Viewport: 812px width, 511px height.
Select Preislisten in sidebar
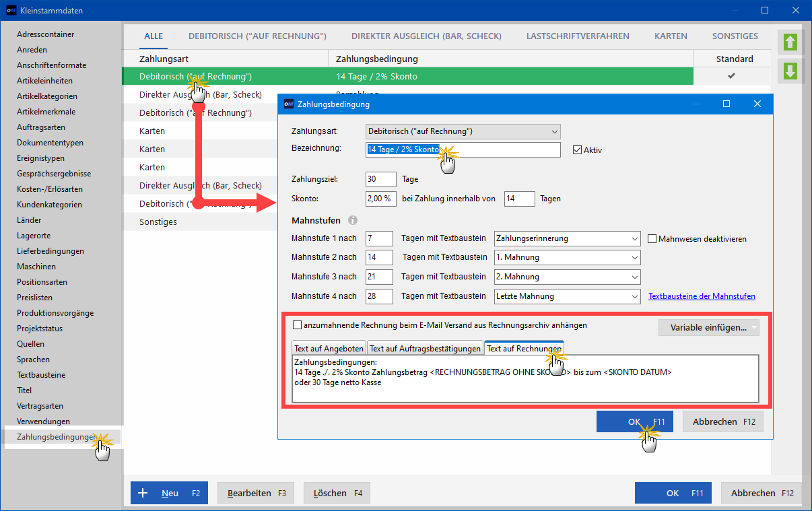pyautogui.click(x=35, y=298)
